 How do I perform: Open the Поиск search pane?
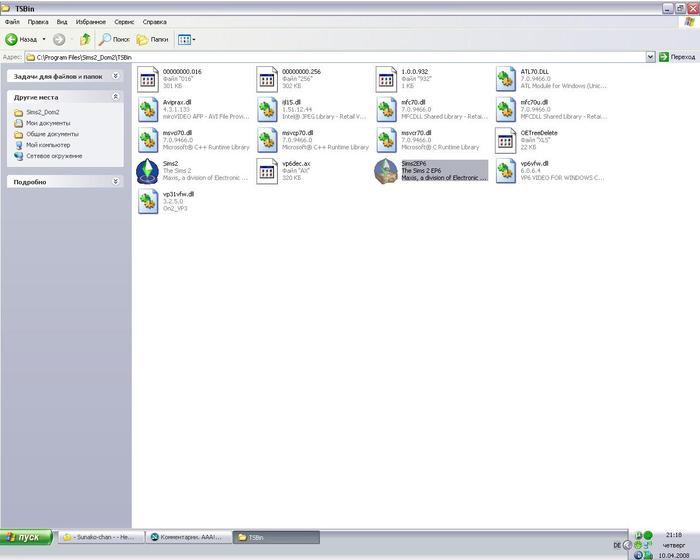click(x=114, y=39)
